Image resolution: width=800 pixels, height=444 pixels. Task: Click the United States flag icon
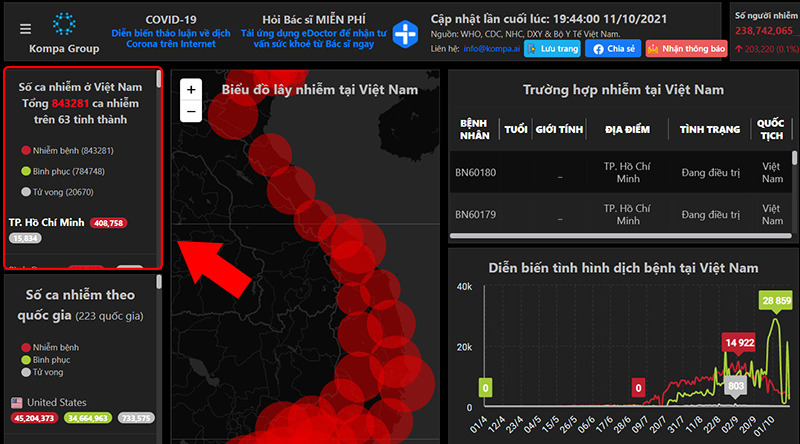pos(16,403)
